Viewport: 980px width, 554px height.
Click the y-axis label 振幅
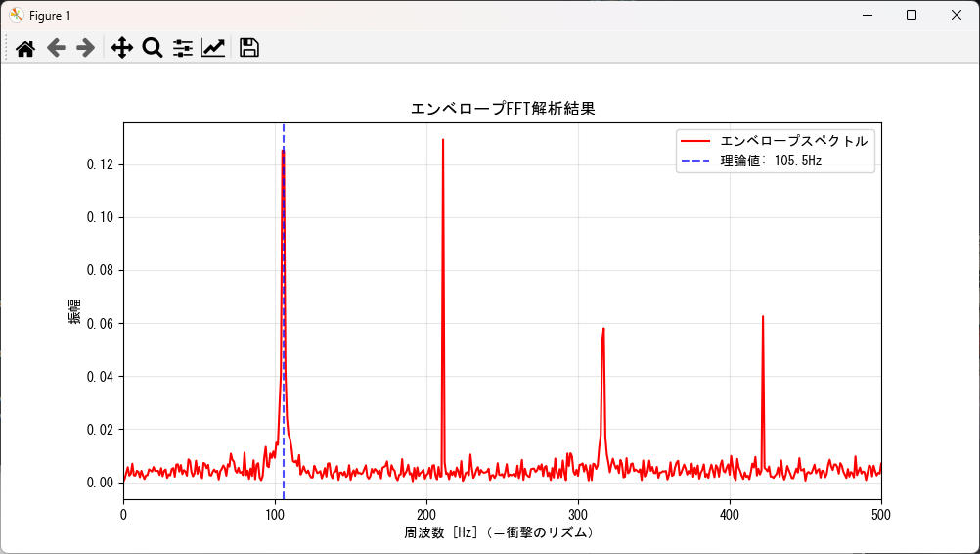pyautogui.click(x=75, y=311)
